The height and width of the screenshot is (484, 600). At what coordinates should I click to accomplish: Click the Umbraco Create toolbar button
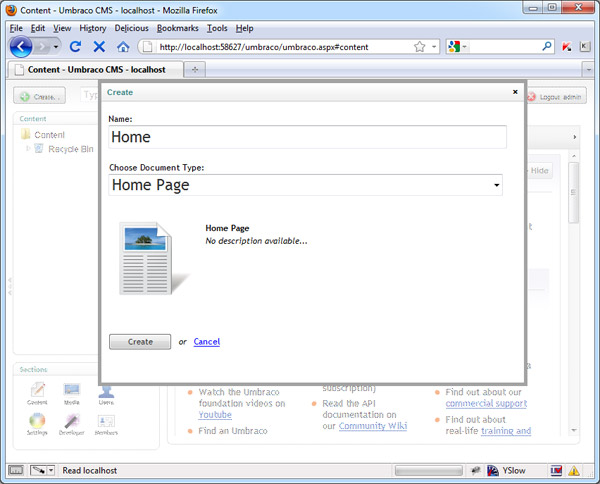pyautogui.click(x=39, y=96)
